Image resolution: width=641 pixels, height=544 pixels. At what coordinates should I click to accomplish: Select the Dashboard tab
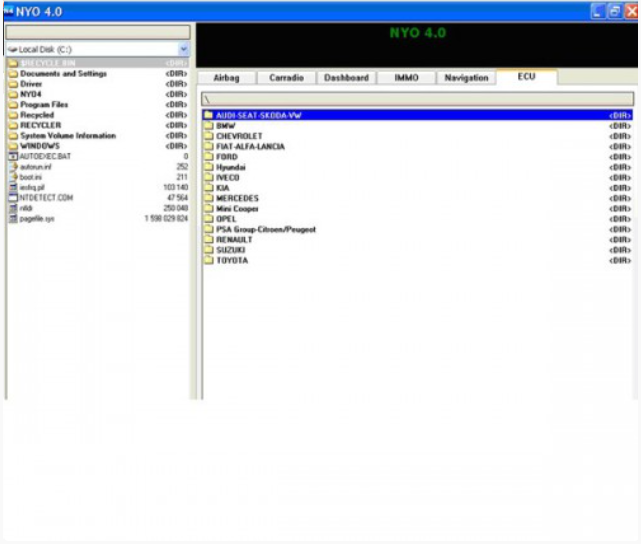(346, 78)
